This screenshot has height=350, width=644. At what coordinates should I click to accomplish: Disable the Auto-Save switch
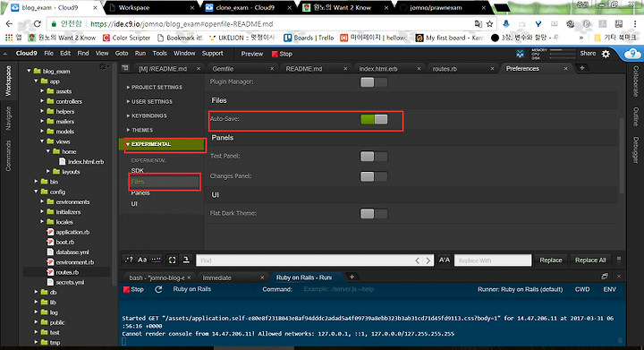[x=374, y=119]
